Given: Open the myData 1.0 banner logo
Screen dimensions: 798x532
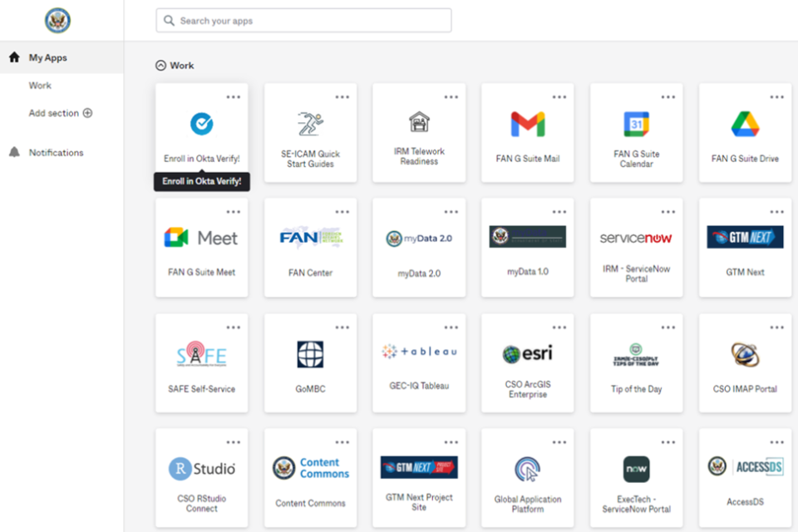Looking at the screenshot, I should pos(528,236).
